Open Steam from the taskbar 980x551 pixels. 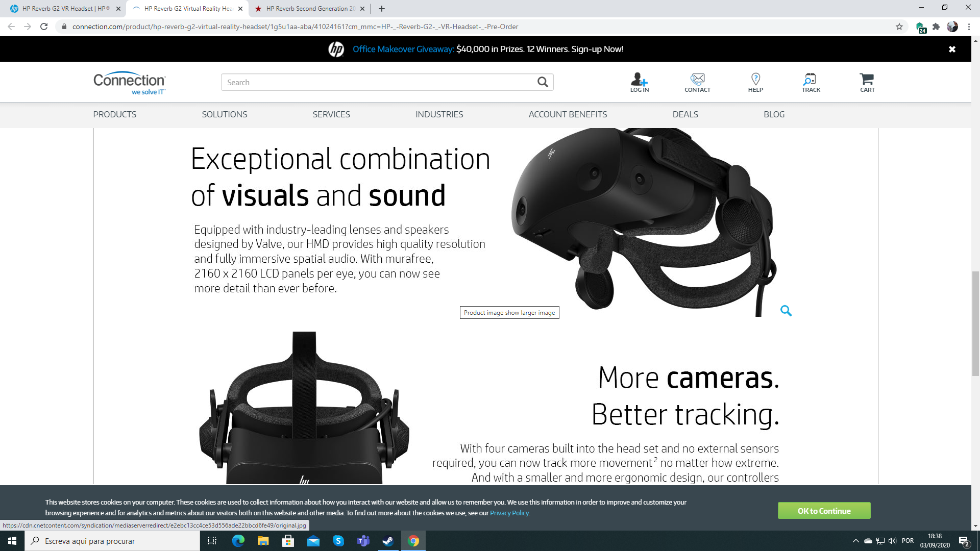[x=388, y=541]
